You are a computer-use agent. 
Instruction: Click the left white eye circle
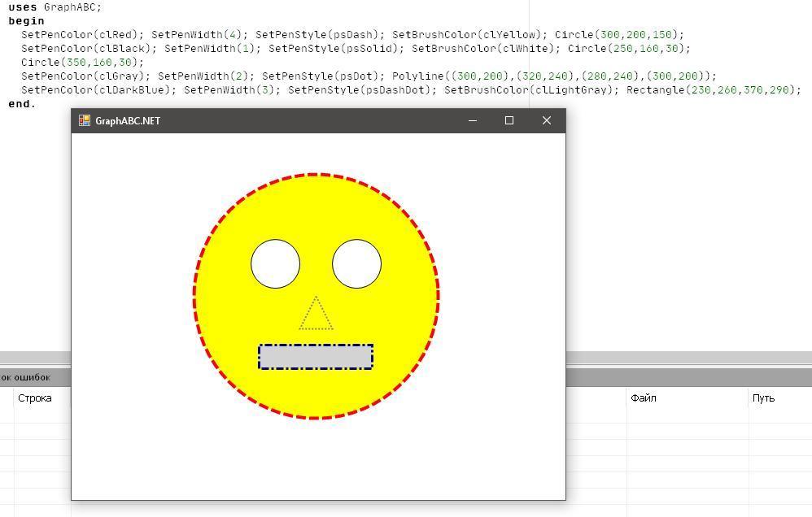point(276,264)
